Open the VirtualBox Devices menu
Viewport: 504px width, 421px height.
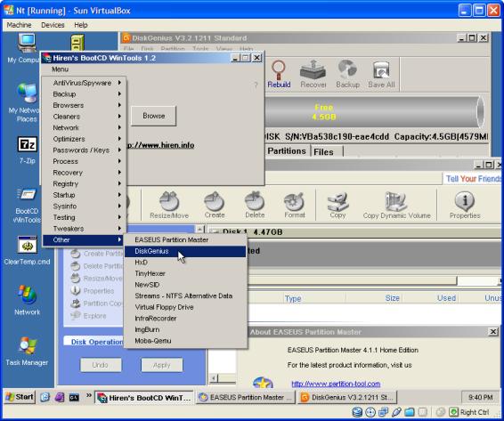coord(53,25)
